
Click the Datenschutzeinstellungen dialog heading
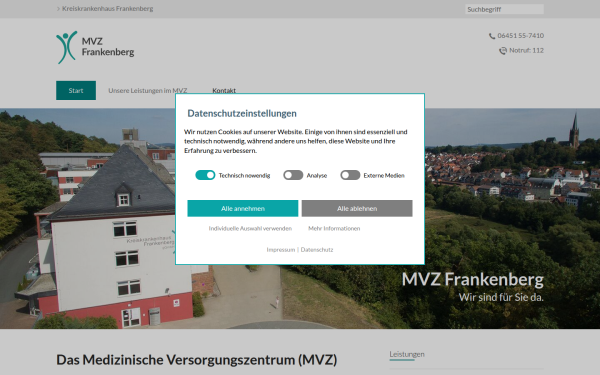(242, 113)
